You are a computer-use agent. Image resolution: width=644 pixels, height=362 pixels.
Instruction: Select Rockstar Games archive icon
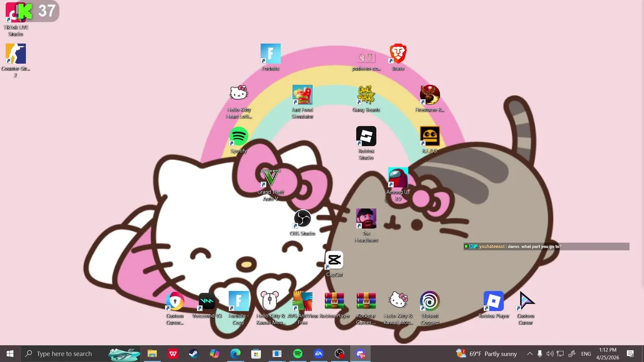point(366,308)
